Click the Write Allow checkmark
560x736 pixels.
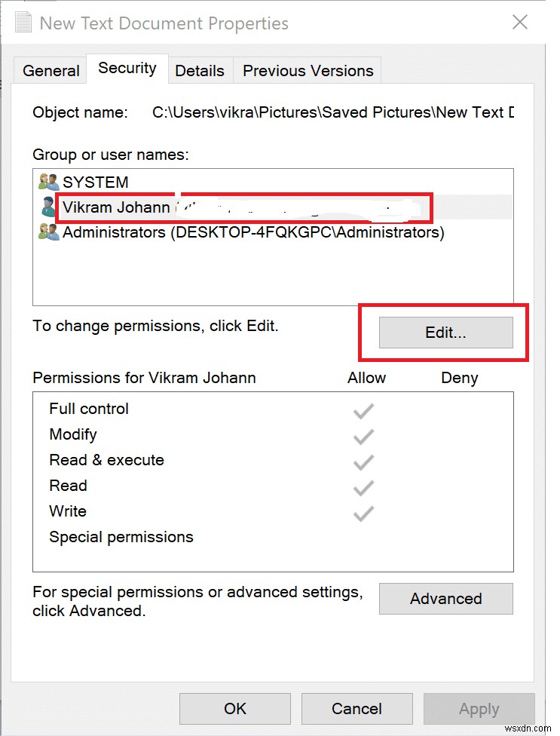(x=363, y=513)
